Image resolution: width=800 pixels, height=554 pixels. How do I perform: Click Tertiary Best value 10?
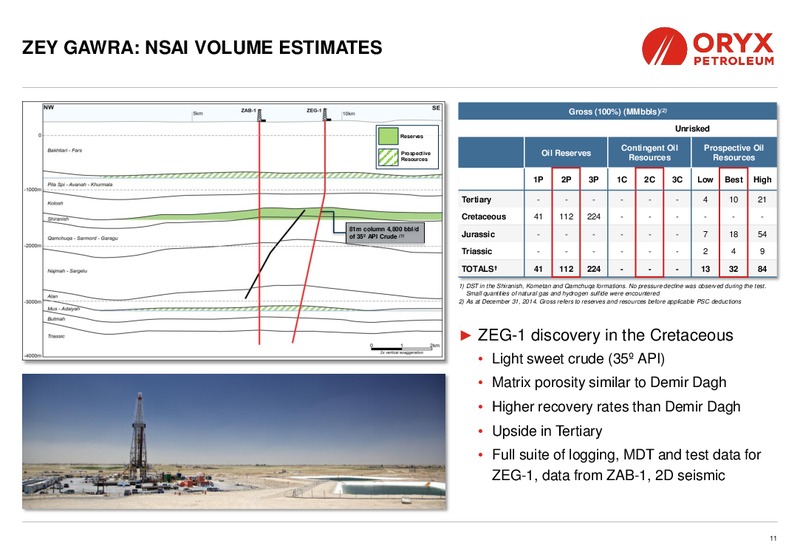(x=734, y=199)
